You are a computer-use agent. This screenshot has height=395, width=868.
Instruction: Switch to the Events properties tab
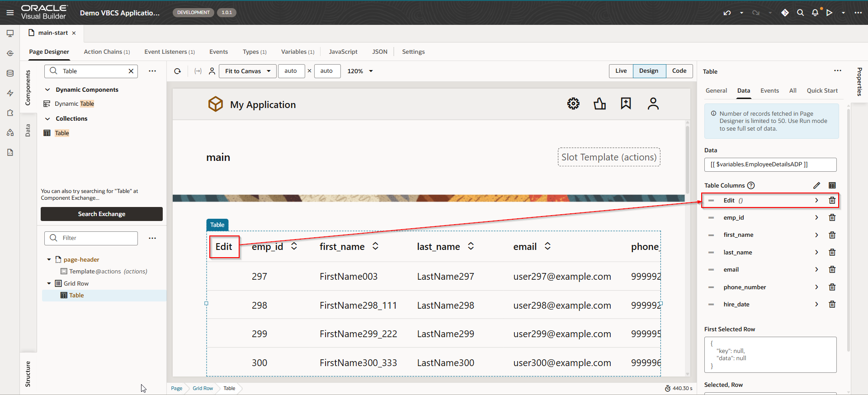tap(769, 90)
